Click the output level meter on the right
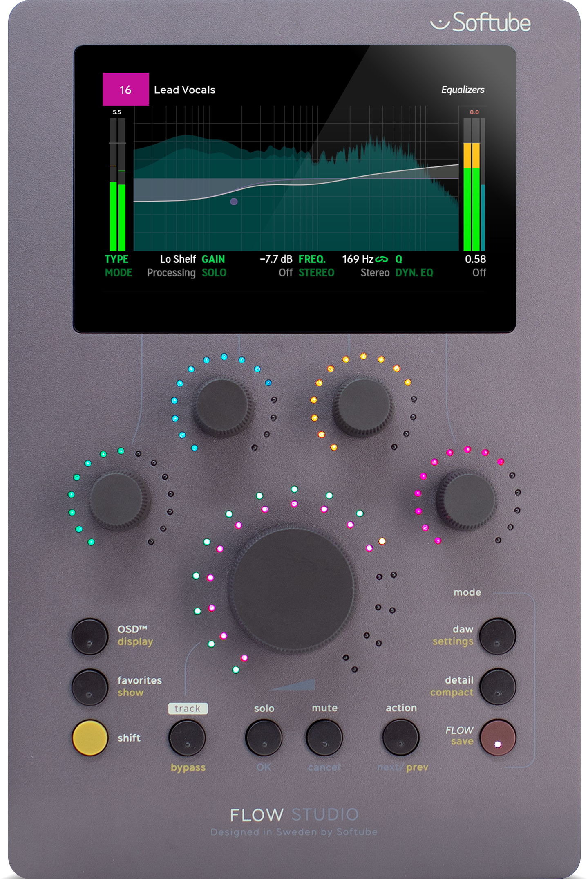 [x=474, y=184]
